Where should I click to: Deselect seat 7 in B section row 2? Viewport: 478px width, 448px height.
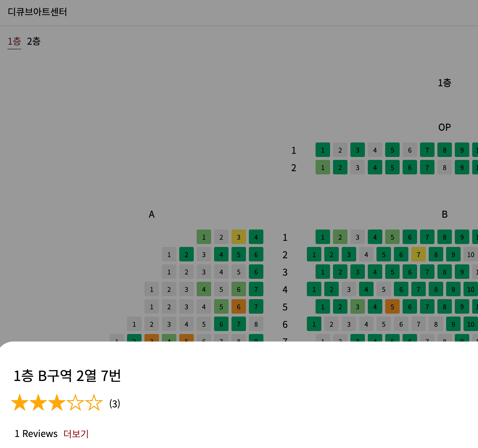coord(418,254)
